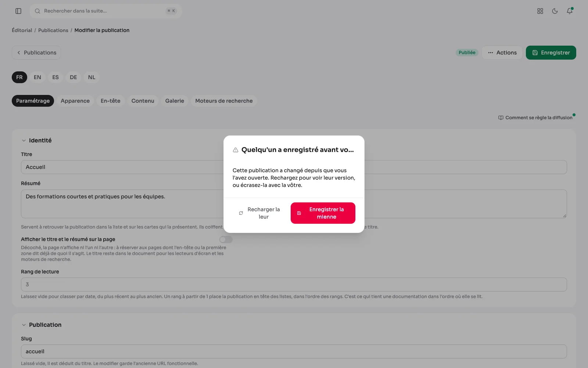Image resolution: width=588 pixels, height=368 pixels.
Task: Open notifications bell icon
Action: click(x=570, y=11)
